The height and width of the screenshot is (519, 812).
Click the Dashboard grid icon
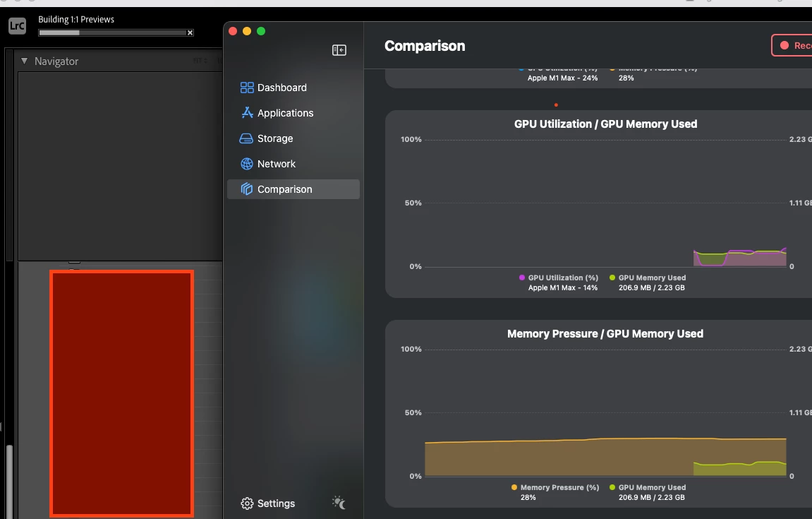(247, 88)
